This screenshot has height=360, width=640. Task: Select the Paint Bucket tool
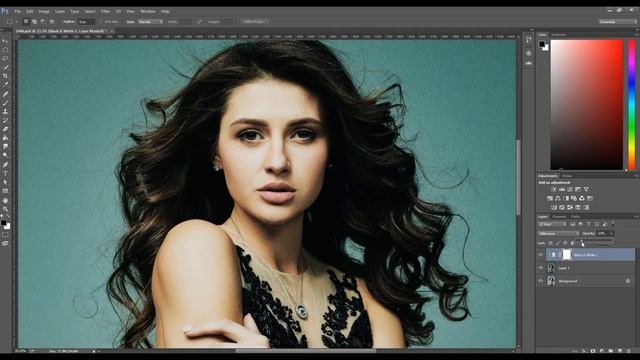pyautogui.click(x=5, y=138)
